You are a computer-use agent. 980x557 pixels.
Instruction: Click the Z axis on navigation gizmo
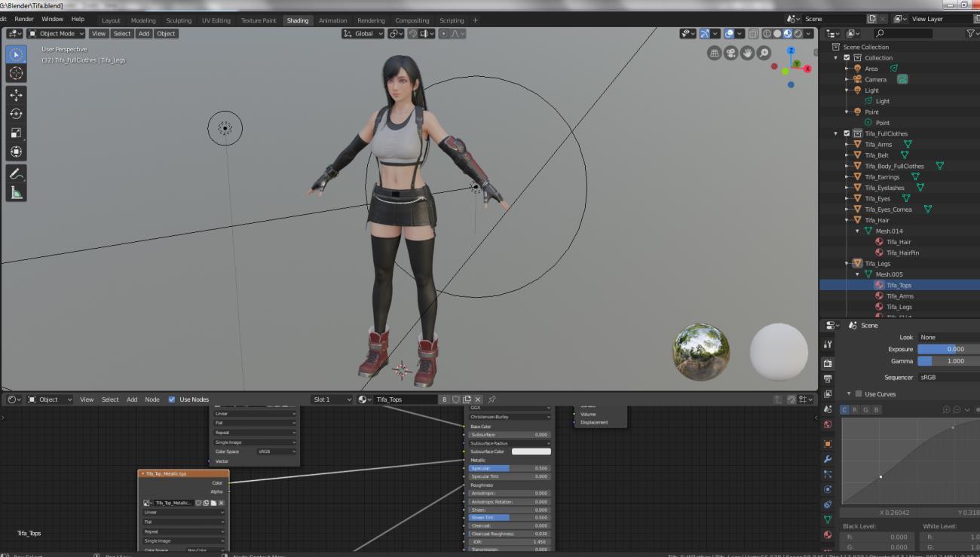point(791,50)
